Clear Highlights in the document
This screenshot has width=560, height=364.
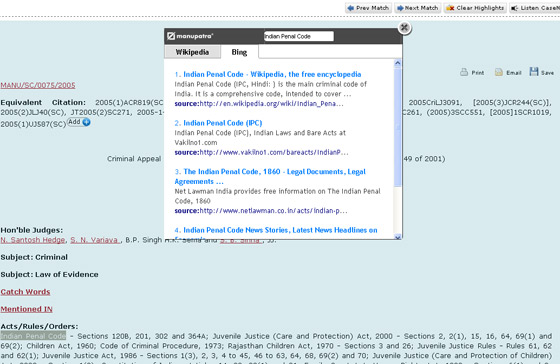[x=475, y=8]
